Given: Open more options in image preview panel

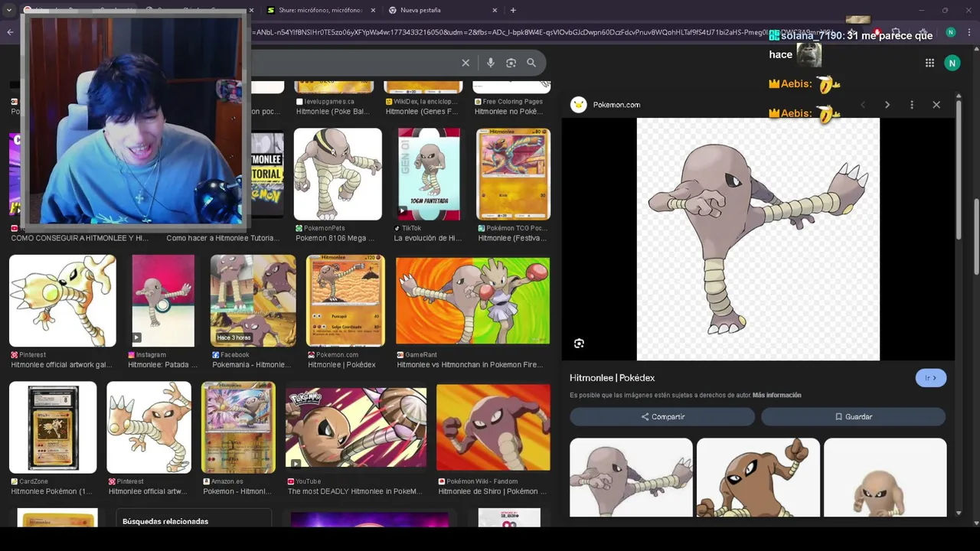Looking at the screenshot, I should [x=912, y=105].
